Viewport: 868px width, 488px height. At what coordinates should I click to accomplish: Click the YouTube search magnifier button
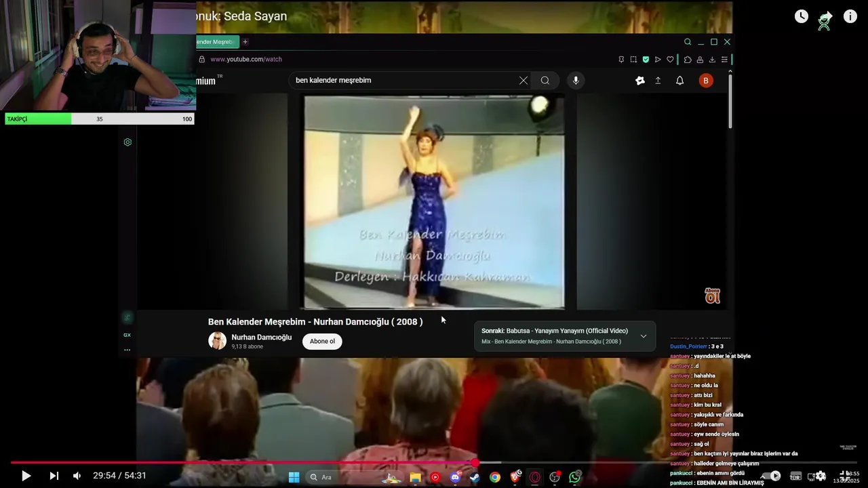tap(545, 80)
